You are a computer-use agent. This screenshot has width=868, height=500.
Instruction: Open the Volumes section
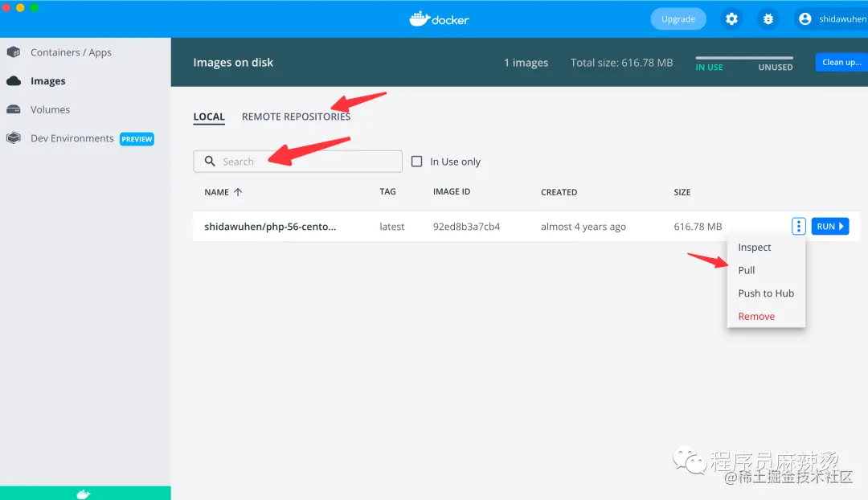pos(50,109)
